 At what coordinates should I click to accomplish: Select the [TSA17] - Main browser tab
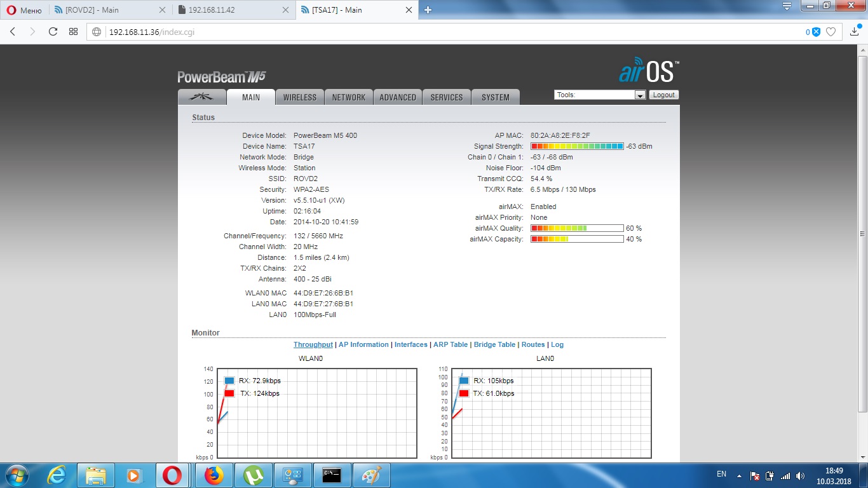click(x=358, y=10)
